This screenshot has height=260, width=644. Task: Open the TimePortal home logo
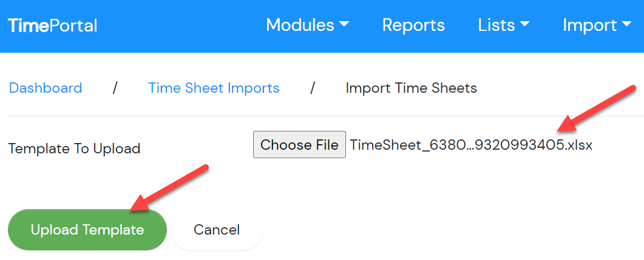[x=53, y=26]
